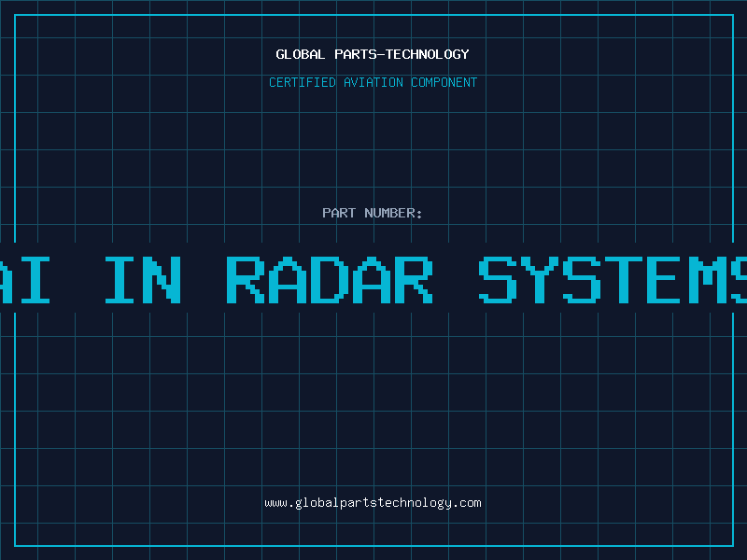Click the AI IN RADAR SYSTEMS banner text

[x=373, y=280]
